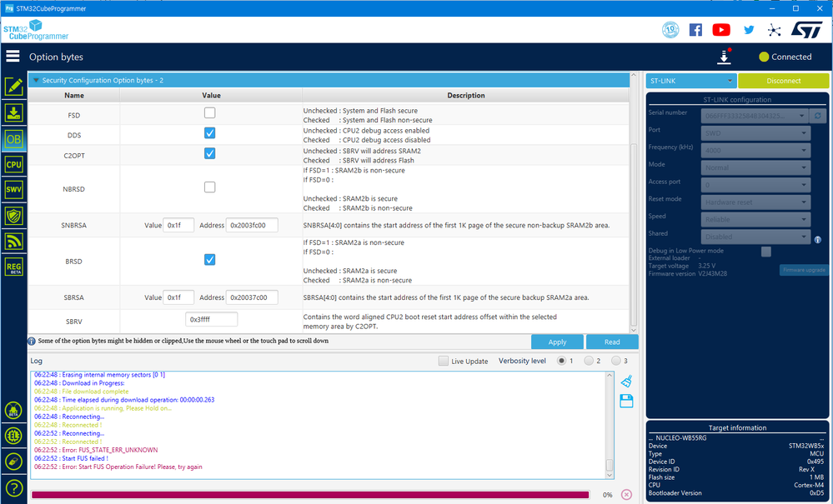The width and height of the screenshot is (833, 504).
Task: Open firmware upgrade services wireless icon
Action: coord(14,242)
